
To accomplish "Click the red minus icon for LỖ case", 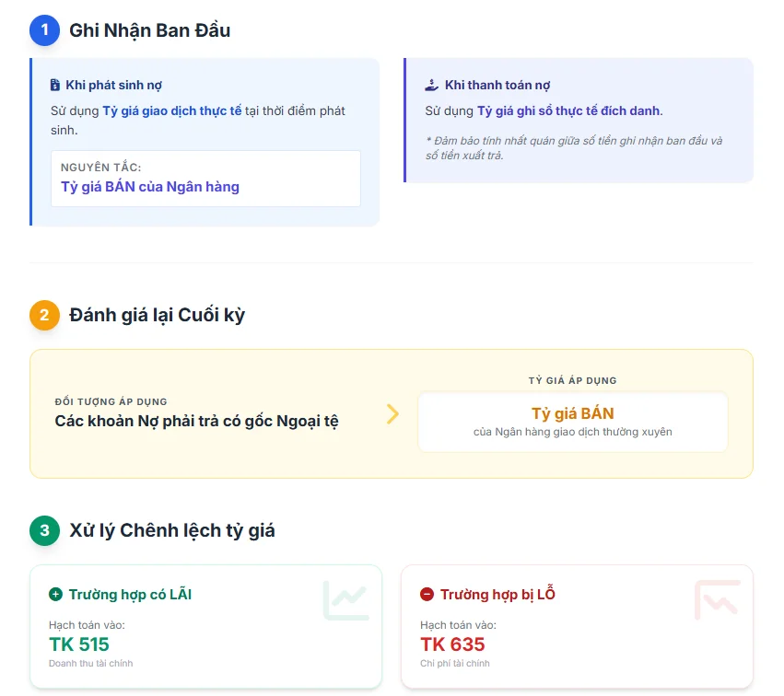I will click(x=427, y=595).
